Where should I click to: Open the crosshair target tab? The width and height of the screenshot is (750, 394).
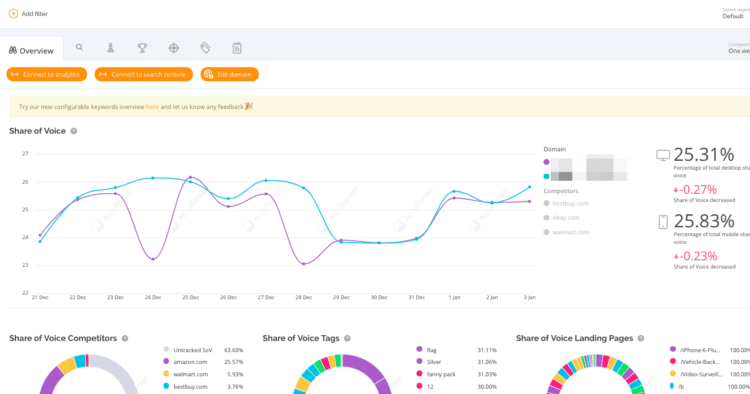[x=174, y=48]
